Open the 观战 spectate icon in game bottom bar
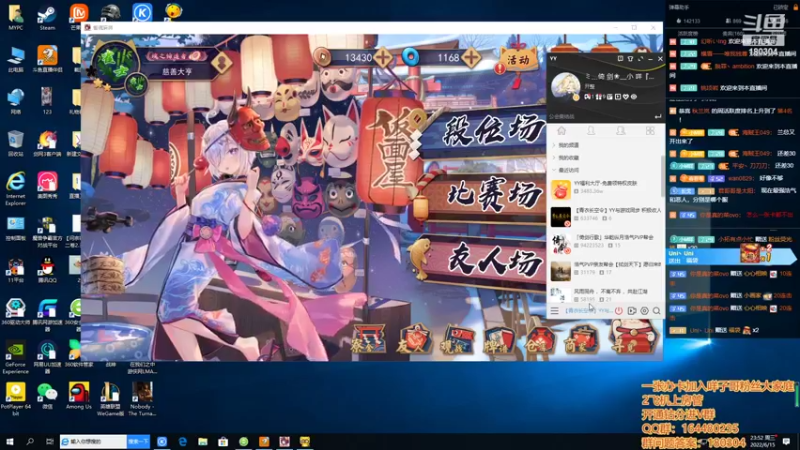This screenshot has width=800, height=450. pyautogui.click(x=456, y=341)
